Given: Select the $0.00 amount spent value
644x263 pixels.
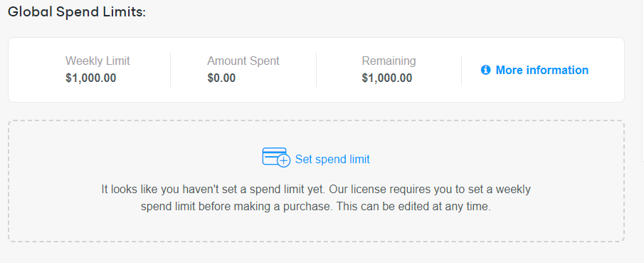Looking at the screenshot, I should tap(221, 78).
